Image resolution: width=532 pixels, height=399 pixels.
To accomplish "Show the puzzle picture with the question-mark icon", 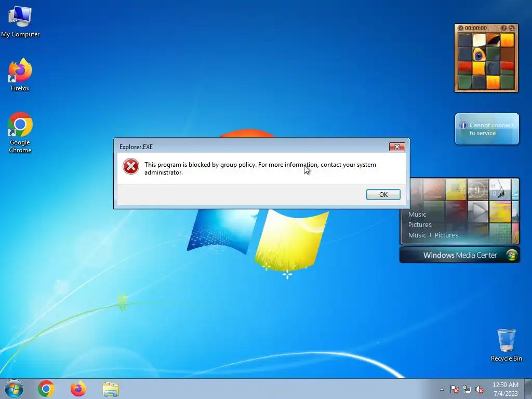I will tap(504, 28).
